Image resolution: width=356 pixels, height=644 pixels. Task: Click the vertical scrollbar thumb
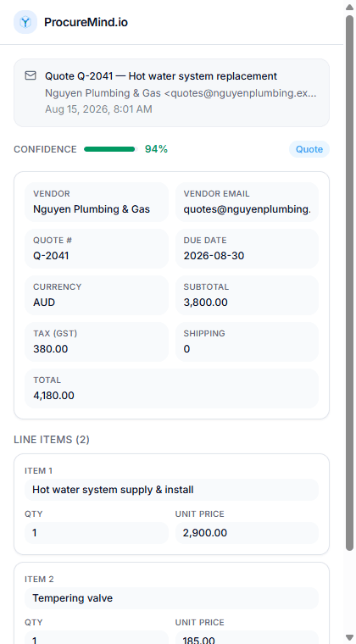click(349, 283)
